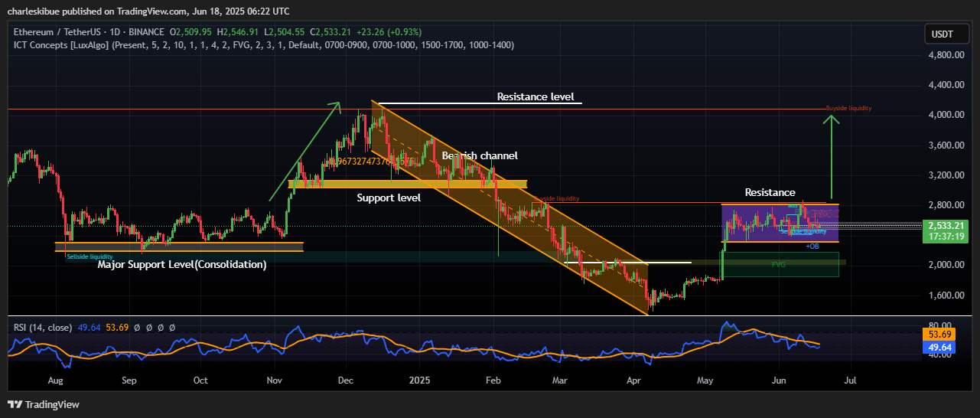Click the Ethereum / TetherUS symbol title
980x418 pixels.
tap(54, 32)
